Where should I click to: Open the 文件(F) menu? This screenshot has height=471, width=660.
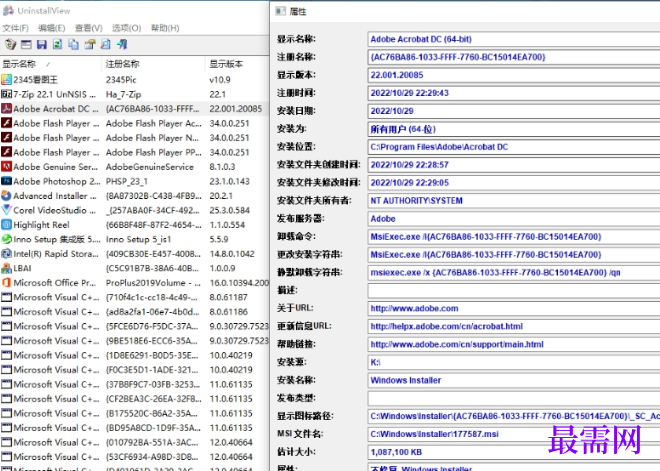[x=15, y=28]
